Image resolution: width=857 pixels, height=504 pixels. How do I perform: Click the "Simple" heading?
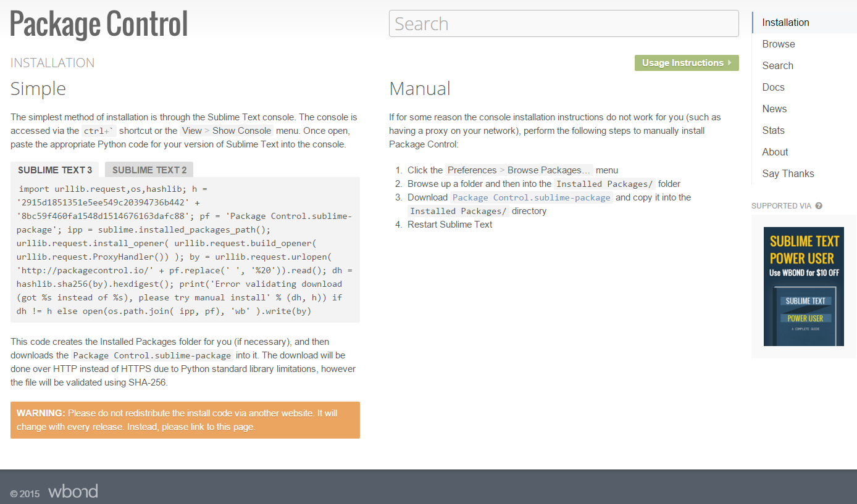pos(38,88)
